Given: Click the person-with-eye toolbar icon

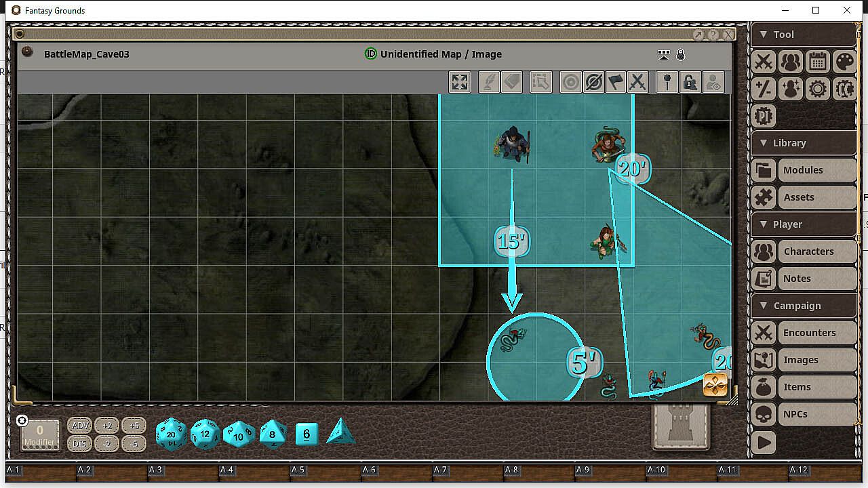Looking at the screenshot, I should click(x=713, y=82).
